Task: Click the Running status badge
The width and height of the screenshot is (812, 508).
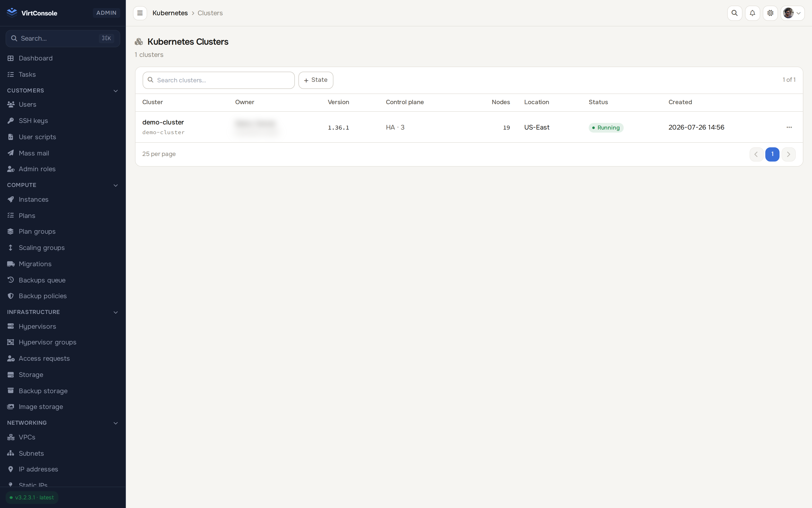Action: tap(606, 128)
